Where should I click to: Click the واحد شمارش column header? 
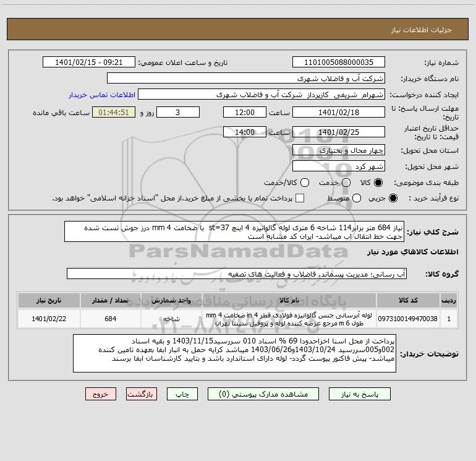[x=171, y=300]
